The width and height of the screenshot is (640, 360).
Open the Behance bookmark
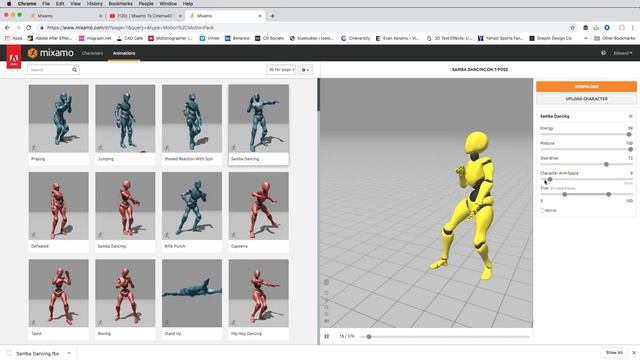click(237, 38)
